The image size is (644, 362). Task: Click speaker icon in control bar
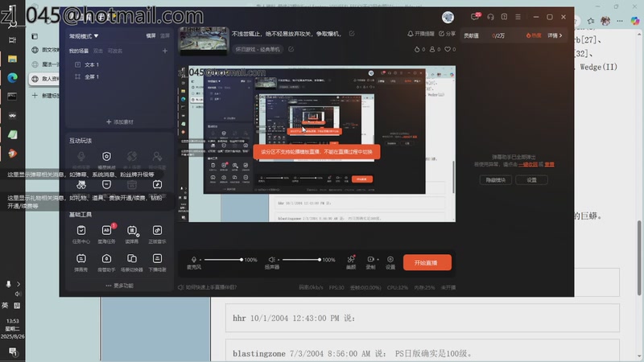pyautogui.click(x=271, y=259)
